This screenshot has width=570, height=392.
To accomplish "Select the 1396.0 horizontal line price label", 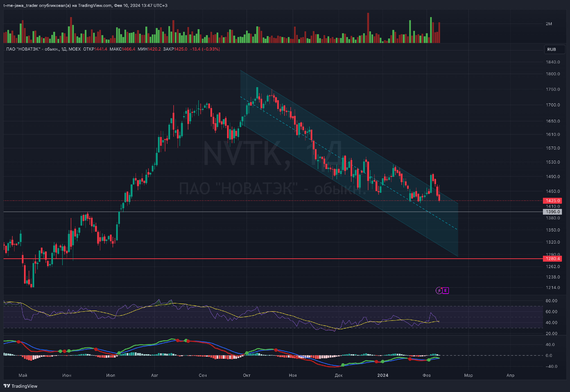I will [x=552, y=212].
